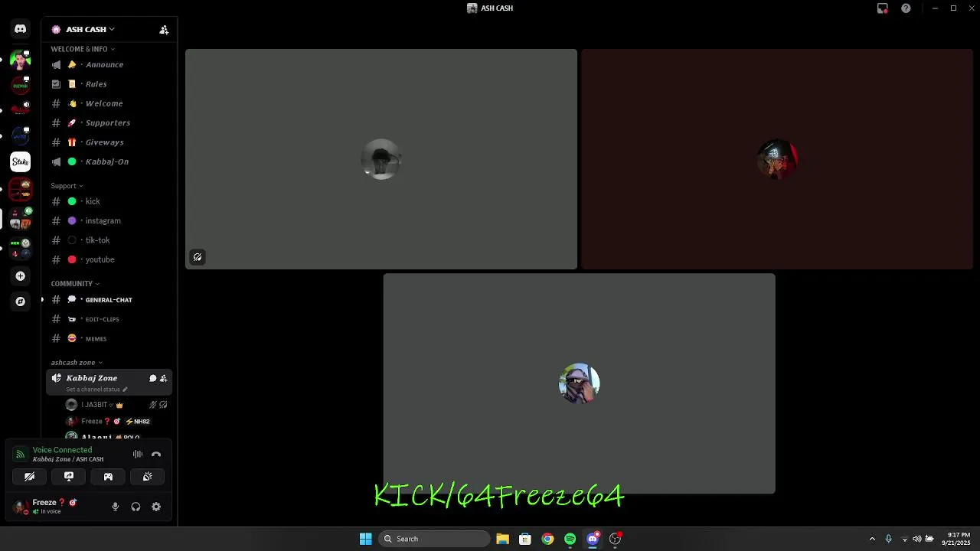
Task: Open soundboard button
Action: point(148,477)
